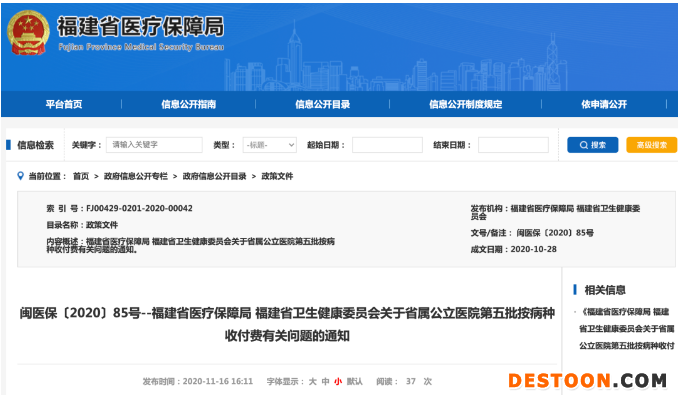Set font size to 大
The image size is (680, 403).
pyautogui.click(x=312, y=381)
